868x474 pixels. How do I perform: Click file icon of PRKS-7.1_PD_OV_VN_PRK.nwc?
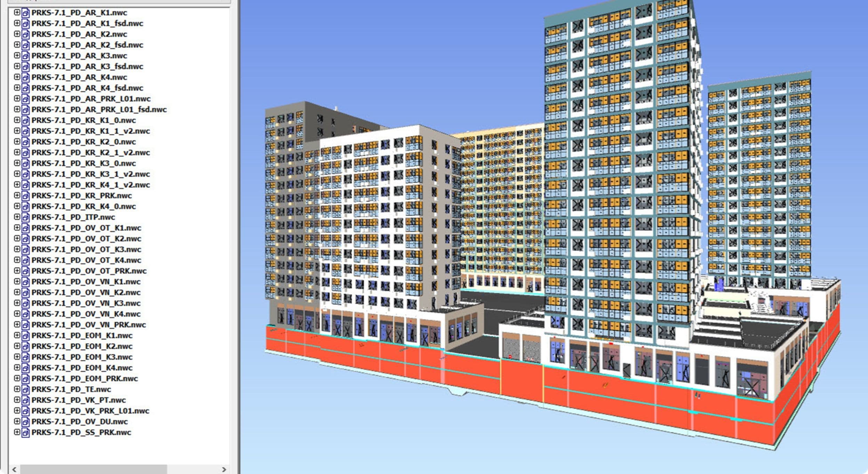coord(25,325)
